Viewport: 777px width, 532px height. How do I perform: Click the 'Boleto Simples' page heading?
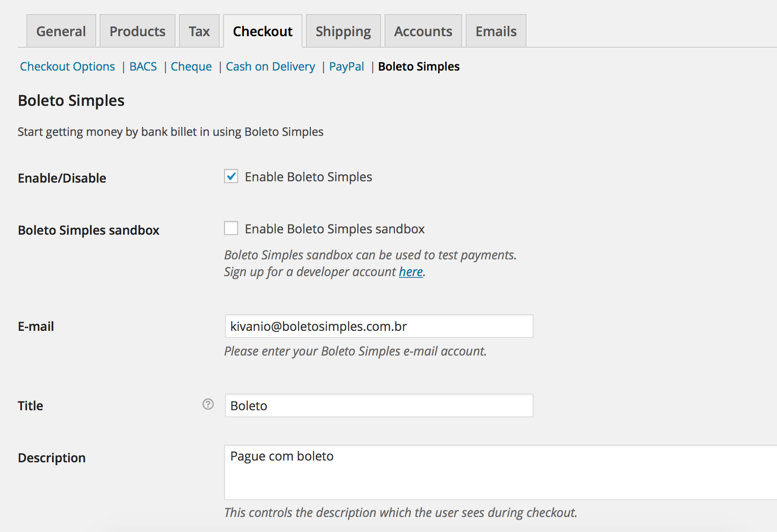[71, 101]
